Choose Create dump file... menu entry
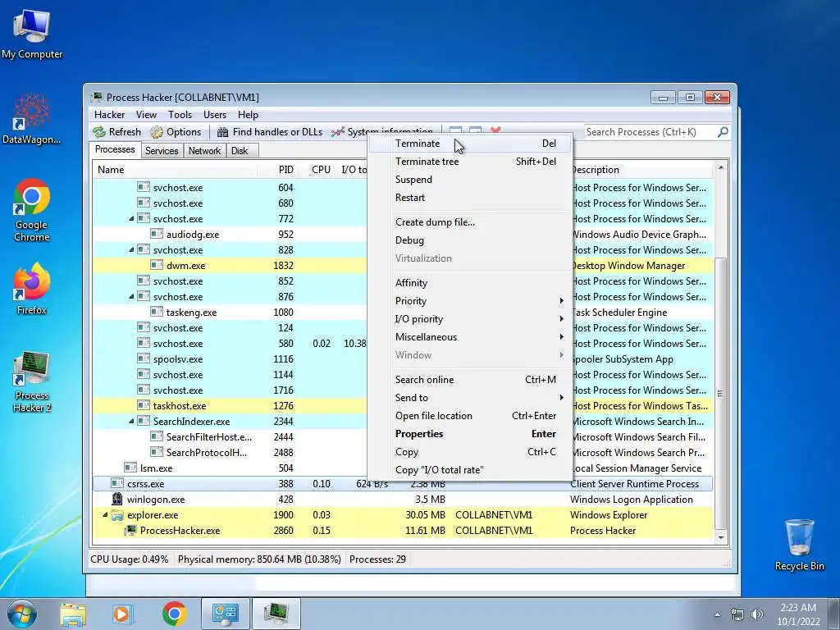Image resolution: width=840 pixels, height=630 pixels. (472, 221)
